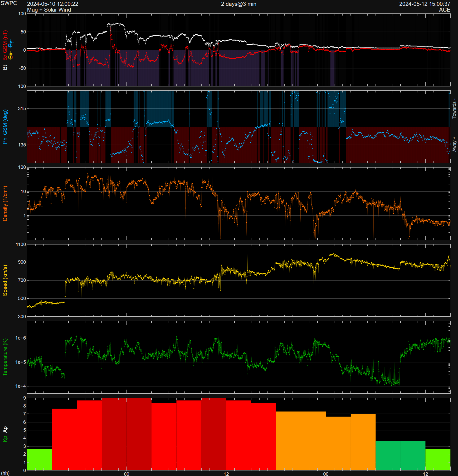The height and width of the screenshot is (476, 458).
Task: Click the white 'Bt' axis legend label
Action: click(5, 67)
